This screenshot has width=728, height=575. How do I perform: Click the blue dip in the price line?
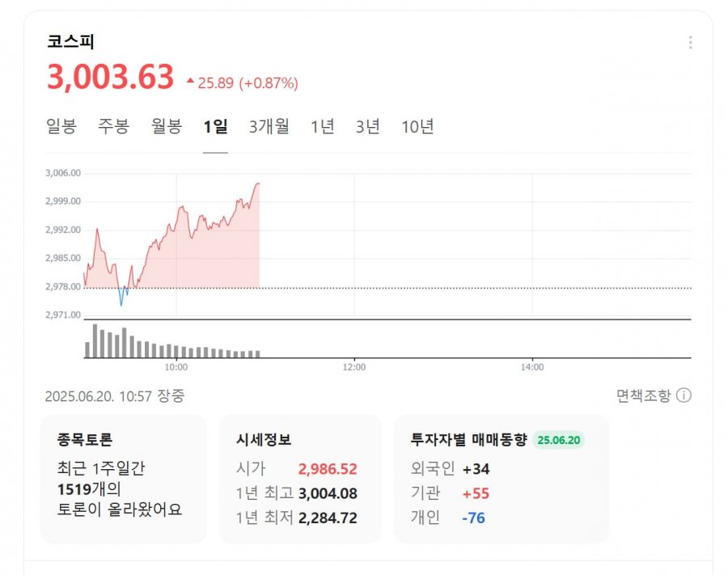coord(121,300)
